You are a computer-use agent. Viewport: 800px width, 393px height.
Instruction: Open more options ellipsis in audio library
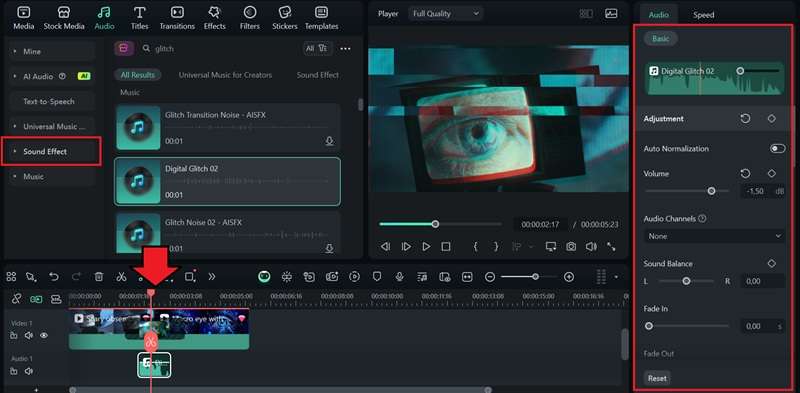point(345,48)
